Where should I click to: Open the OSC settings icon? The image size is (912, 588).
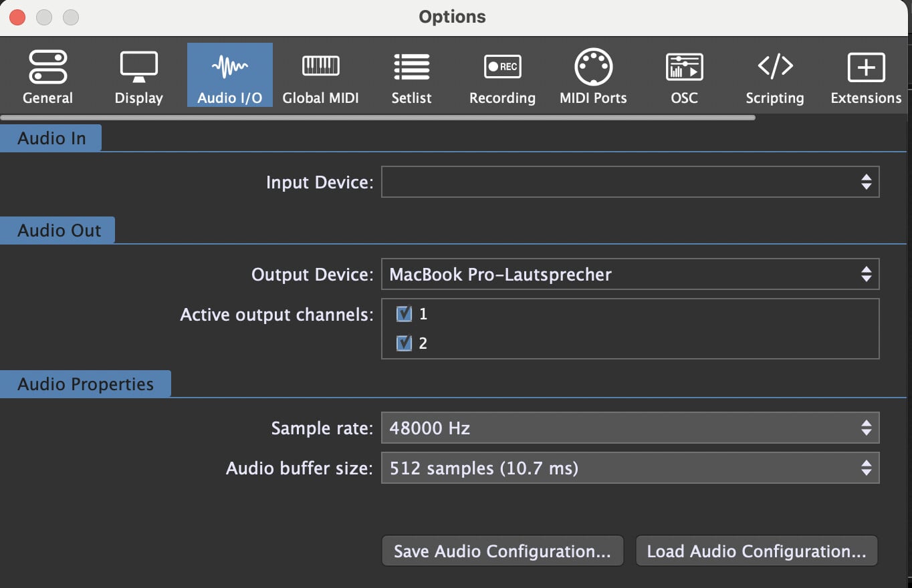click(684, 67)
